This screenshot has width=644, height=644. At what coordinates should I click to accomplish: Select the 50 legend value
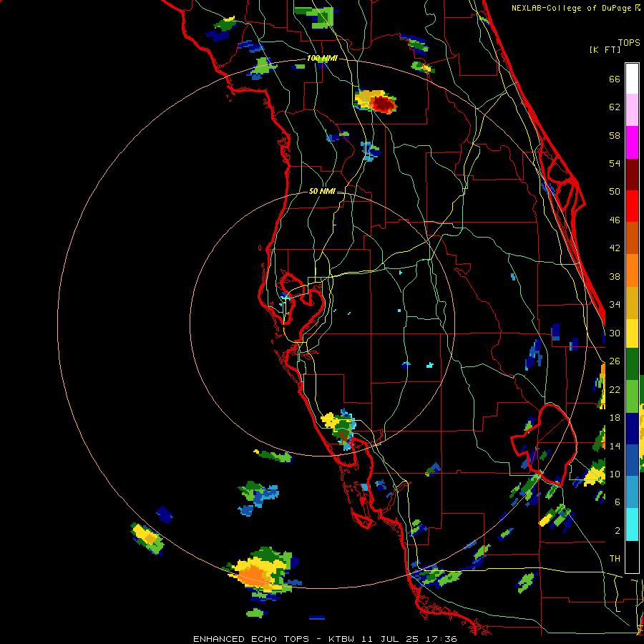pyautogui.click(x=615, y=192)
